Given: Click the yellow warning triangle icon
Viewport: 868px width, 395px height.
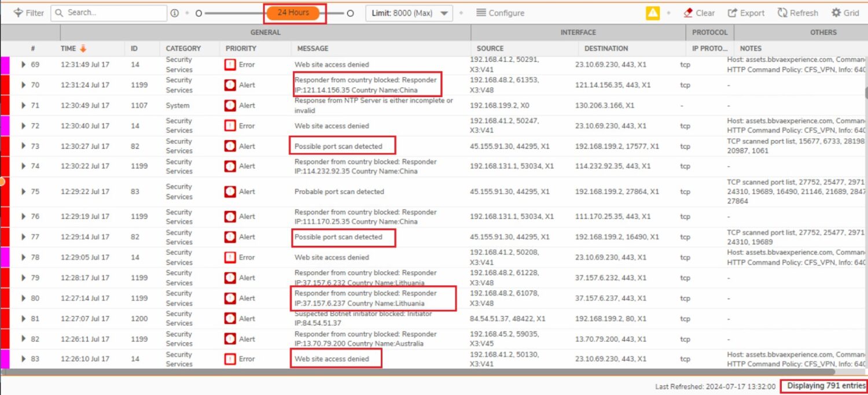Looking at the screenshot, I should pos(653,13).
